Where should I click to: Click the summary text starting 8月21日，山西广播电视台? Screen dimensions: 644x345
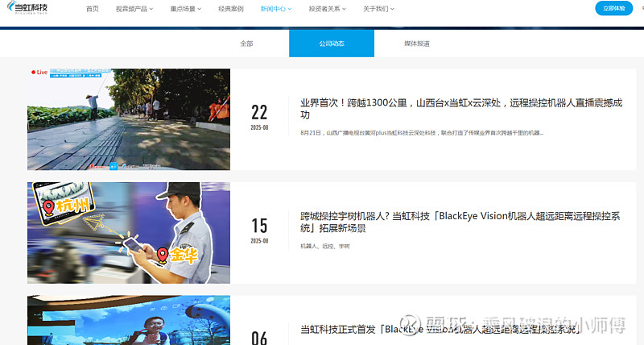coord(422,133)
